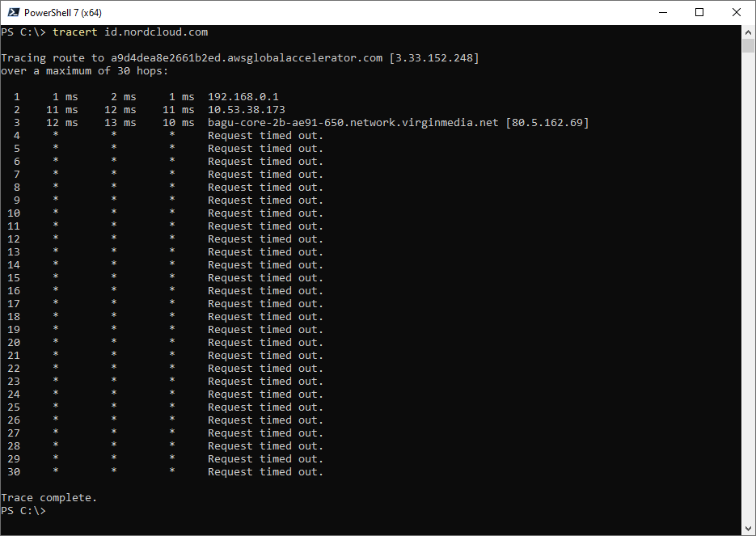Image resolution: width=756 pixels, height=536 pixels.
Task: Click the [80.5.162.69] IP address
Action: coord(547,123)
